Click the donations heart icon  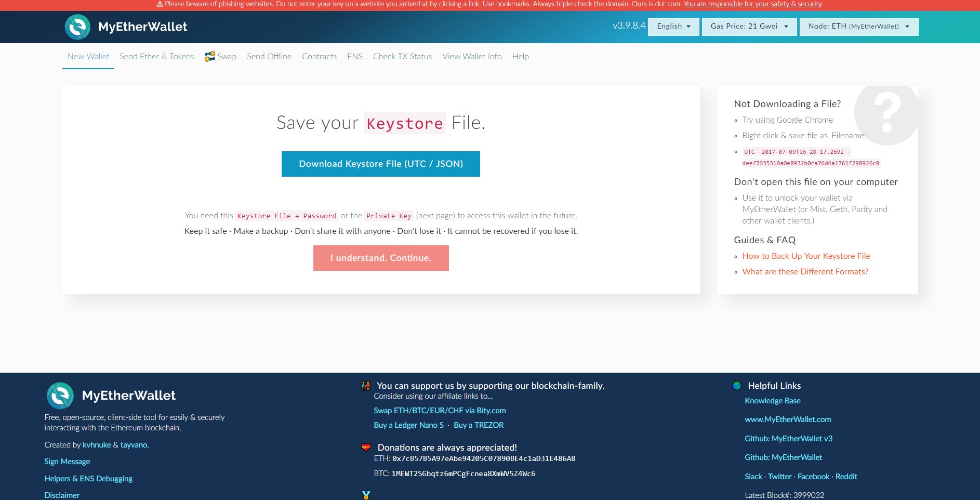pyautogui.click(x=366, y=448)
